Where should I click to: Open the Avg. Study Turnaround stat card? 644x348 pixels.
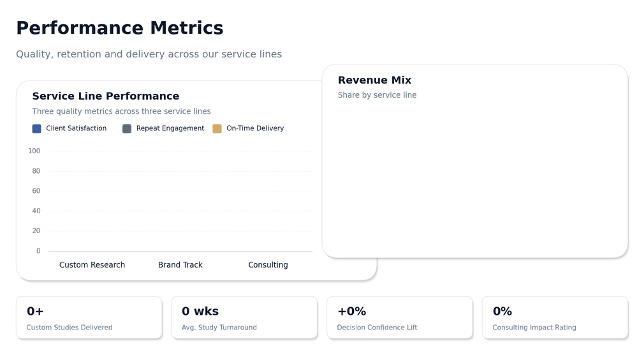pyautogui.click(x=244, y=317)
